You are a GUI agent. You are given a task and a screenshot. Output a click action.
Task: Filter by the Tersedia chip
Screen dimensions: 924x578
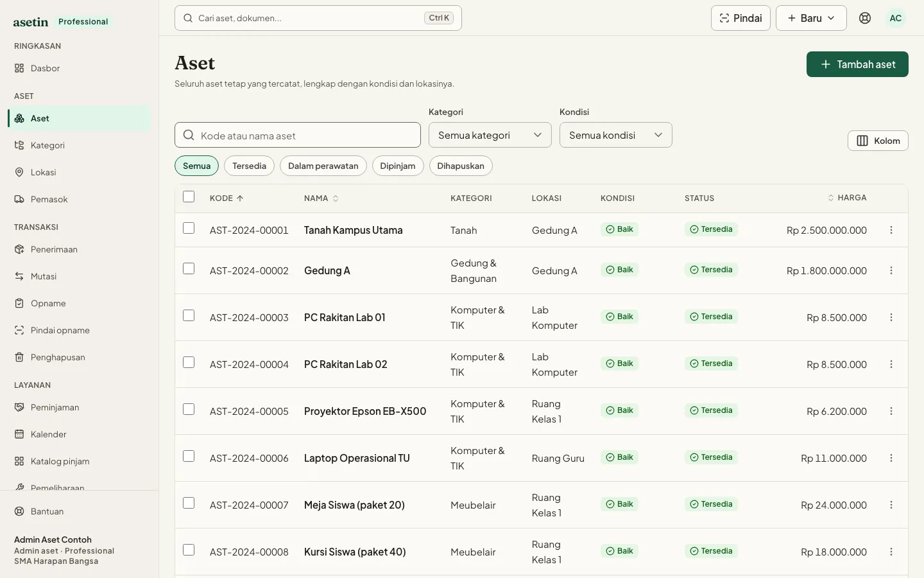249,166
